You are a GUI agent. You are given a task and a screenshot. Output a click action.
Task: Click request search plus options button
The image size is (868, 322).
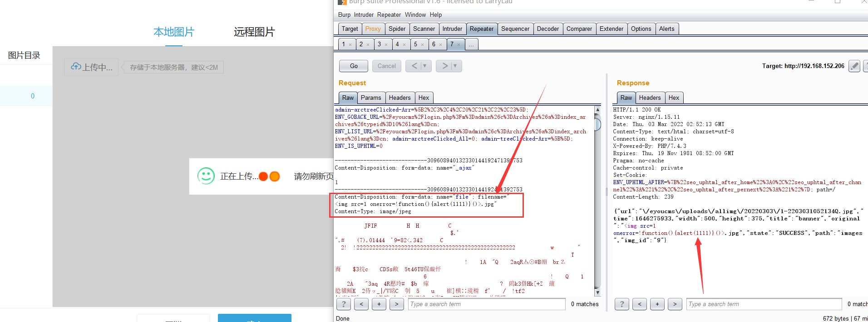[379, 304]
